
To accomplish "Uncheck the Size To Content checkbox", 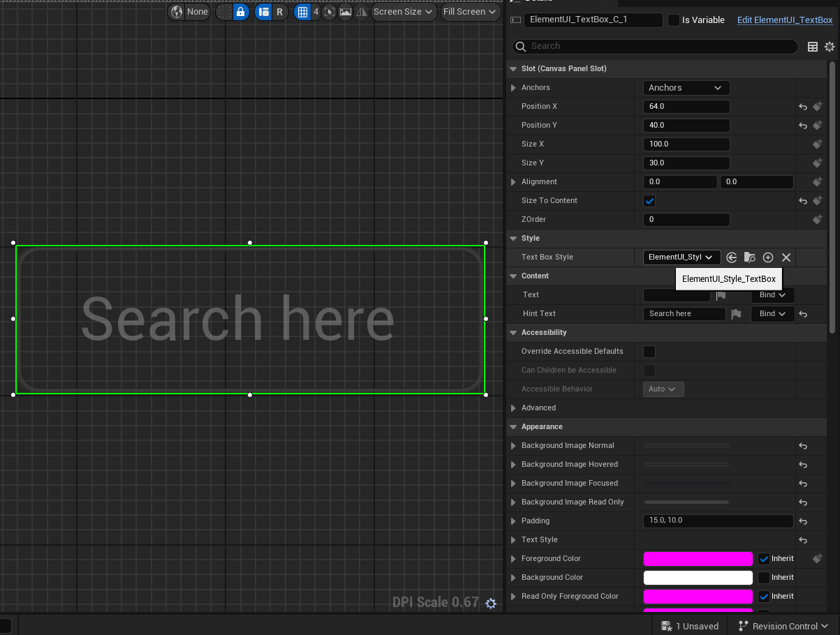I will point(649,201).
